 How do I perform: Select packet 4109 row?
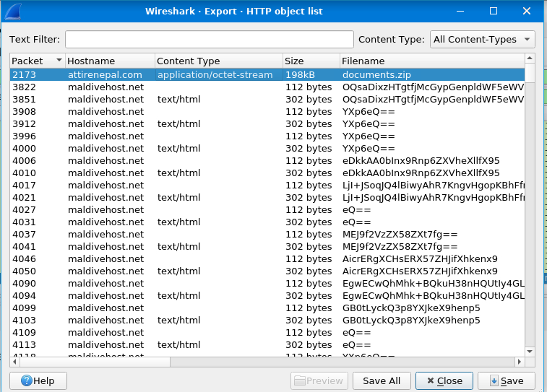tap(267, 333)
